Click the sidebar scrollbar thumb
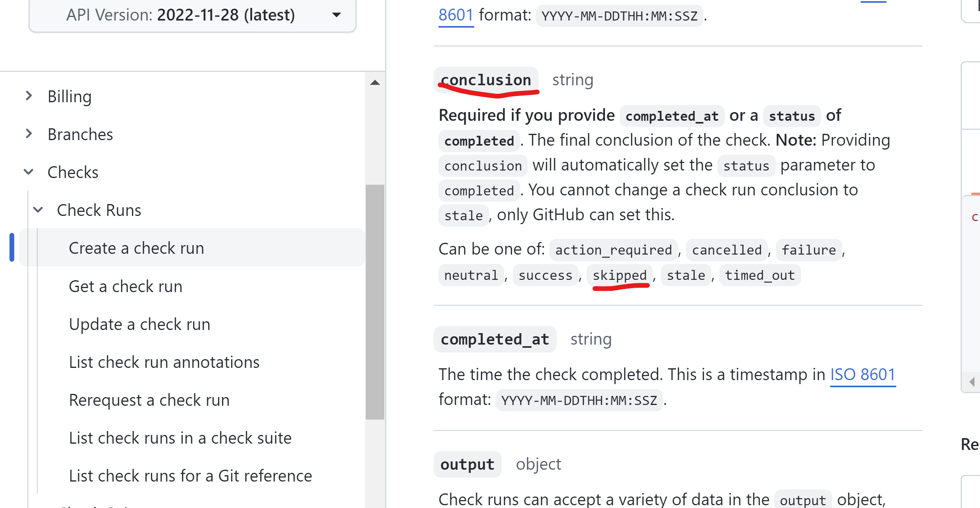The image size is (980, 508). 375,302
